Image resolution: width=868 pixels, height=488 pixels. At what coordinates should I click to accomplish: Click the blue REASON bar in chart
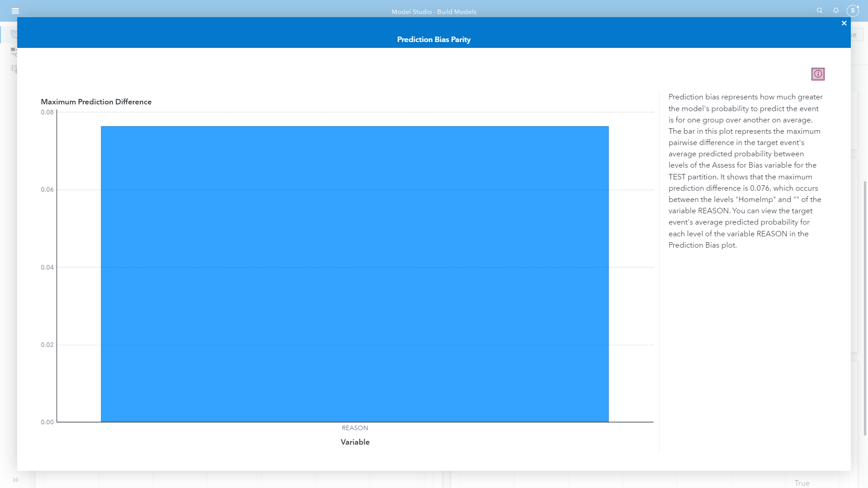point(354,274)
